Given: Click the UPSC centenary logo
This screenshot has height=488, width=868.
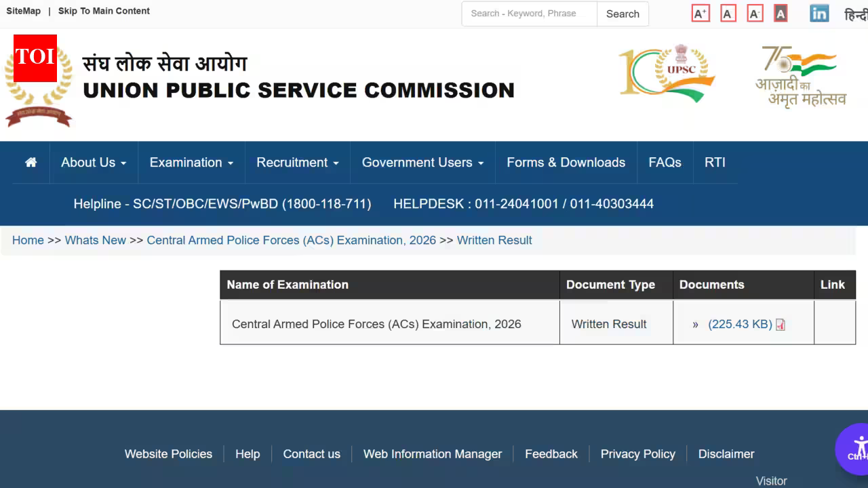Looking at the screenshot, I should coord(667,73).
